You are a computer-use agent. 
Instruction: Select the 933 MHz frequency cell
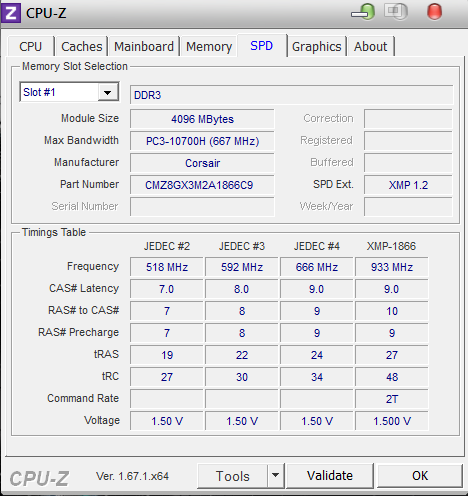pos(392,267)
